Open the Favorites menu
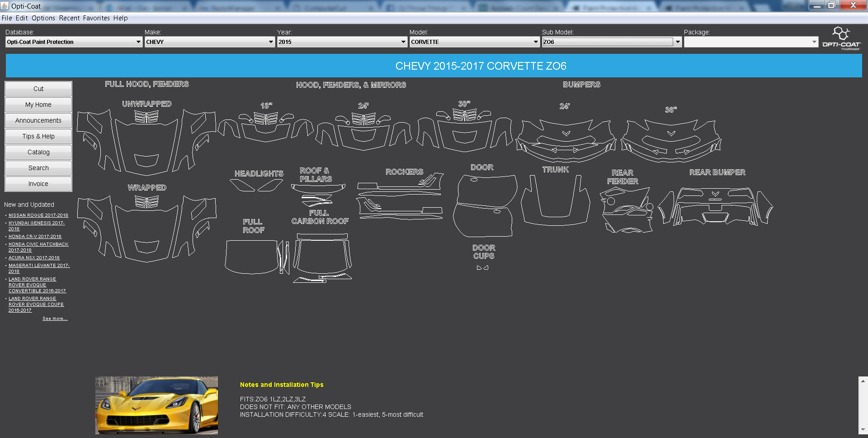Viewport: 868px width, 438px height. click(96, 18)
